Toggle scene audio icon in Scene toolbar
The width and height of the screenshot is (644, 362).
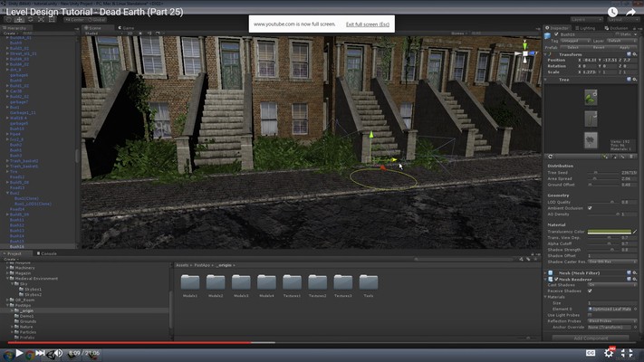(149, 33)
